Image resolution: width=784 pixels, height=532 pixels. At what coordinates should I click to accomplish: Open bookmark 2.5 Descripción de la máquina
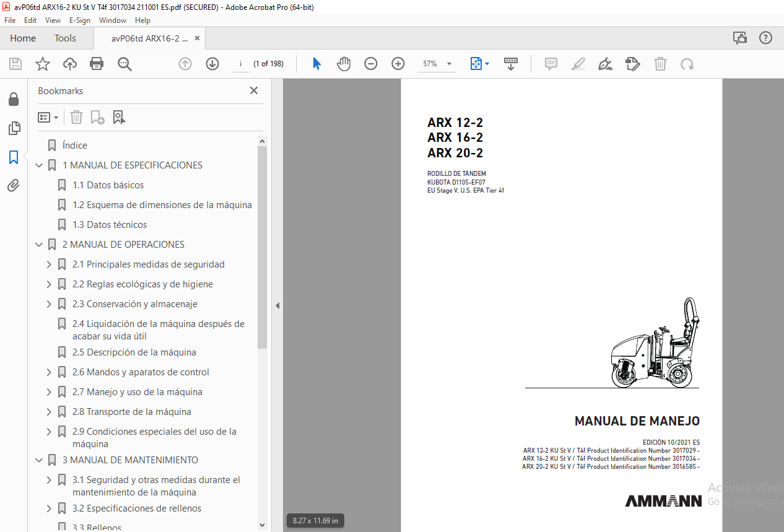(x=134, y=352)
